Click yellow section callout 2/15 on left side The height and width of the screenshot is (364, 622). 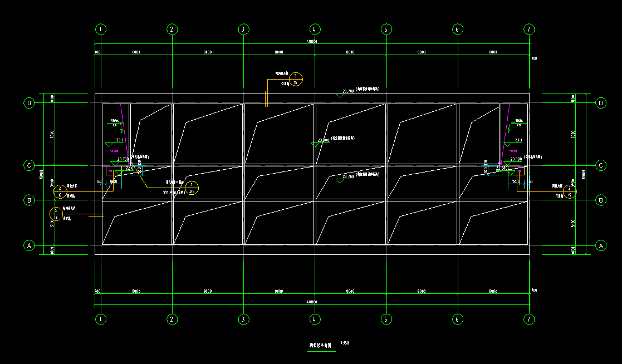tap(60, 191)
